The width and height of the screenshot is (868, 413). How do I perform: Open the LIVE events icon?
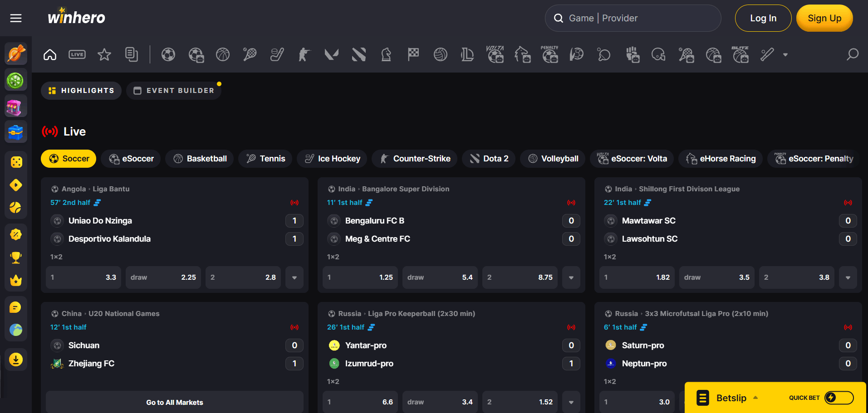click(x=77, y=55)
